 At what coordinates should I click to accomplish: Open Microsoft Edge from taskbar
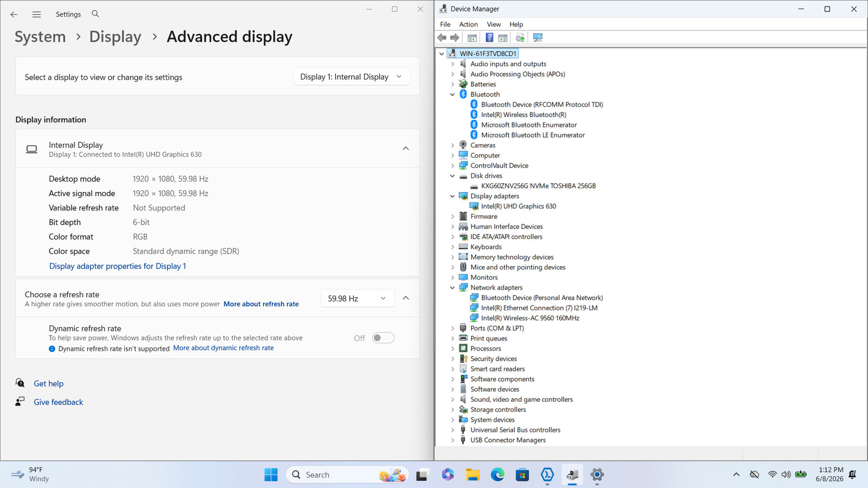[497, 475]
